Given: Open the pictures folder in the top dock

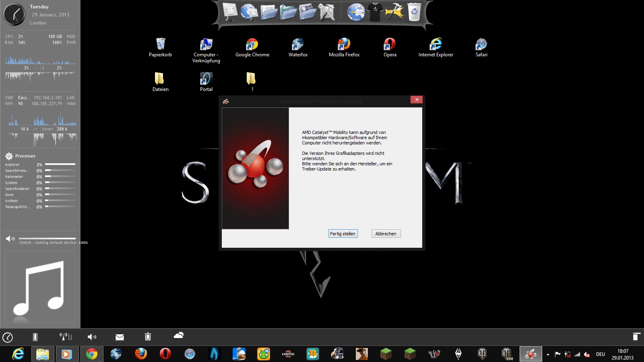Looking at the screenshot, I should pos(308,12).
